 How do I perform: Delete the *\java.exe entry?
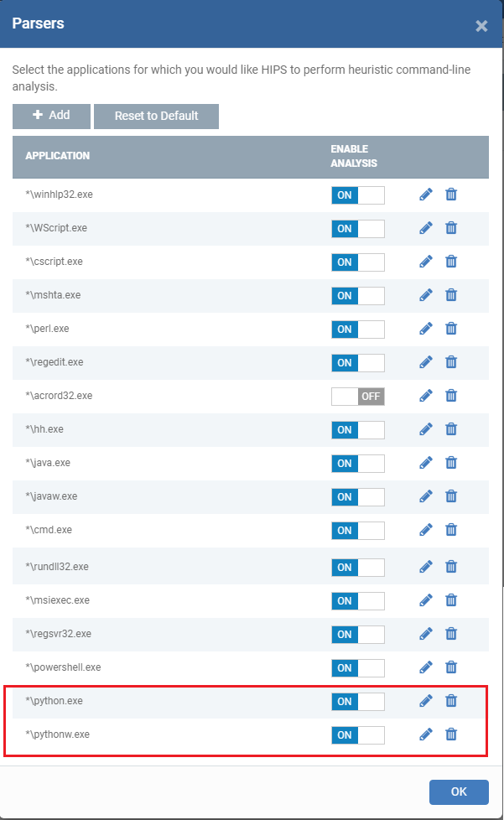point(451,463)
